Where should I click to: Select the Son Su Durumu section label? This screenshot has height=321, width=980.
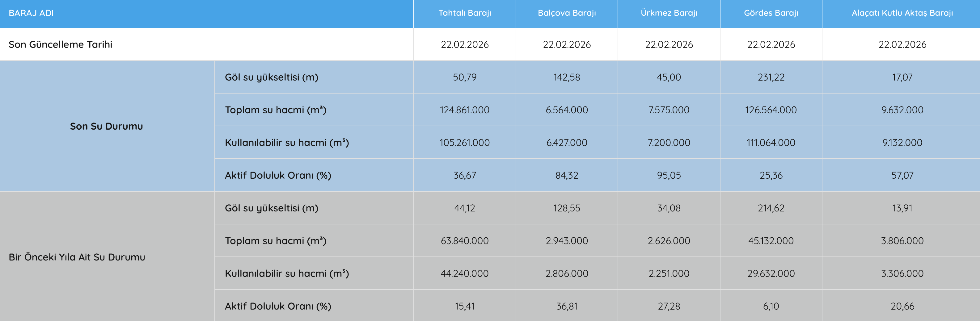[x=107, y=126]
